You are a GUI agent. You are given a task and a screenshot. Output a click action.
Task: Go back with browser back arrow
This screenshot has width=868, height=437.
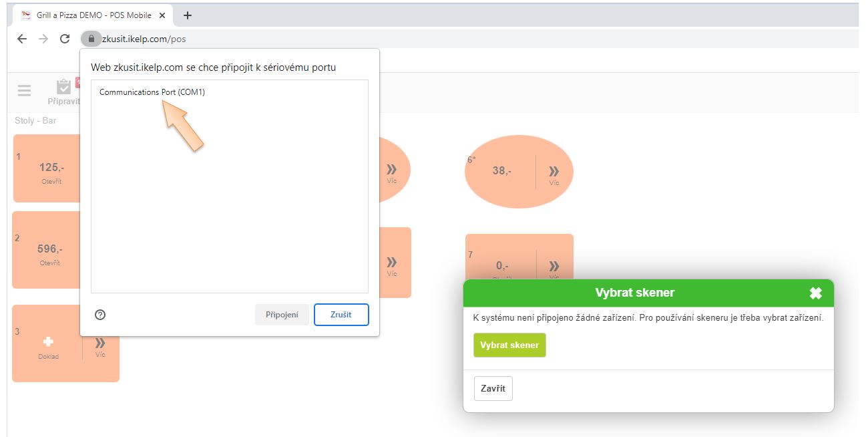tap(22, 39)
